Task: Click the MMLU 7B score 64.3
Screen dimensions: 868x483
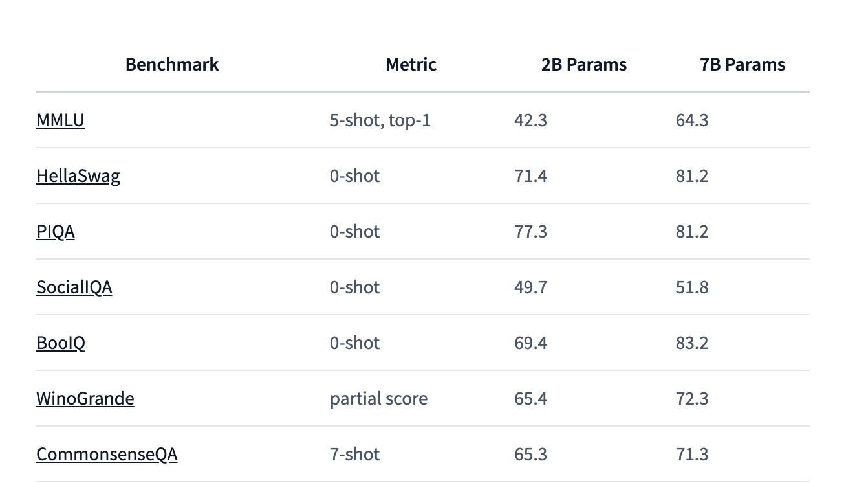Action: click(x=692, y=120)
